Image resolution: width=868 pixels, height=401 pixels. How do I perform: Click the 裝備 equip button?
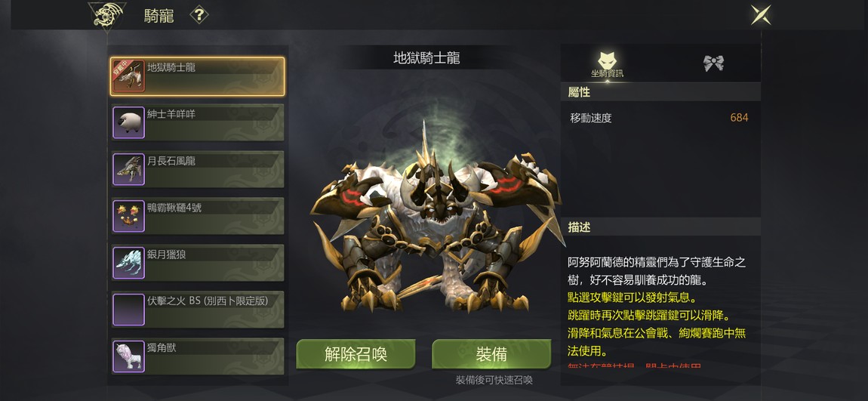[x=491, y=354]
